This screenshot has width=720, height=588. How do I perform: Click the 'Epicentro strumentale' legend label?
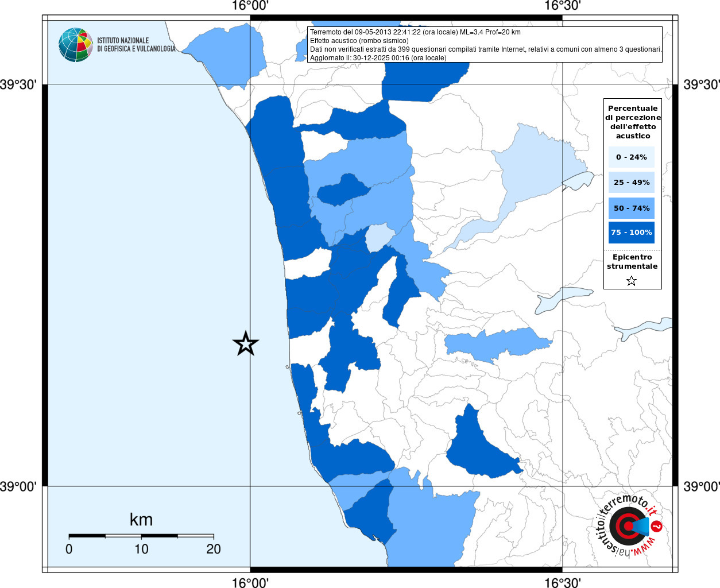(632, 262)
